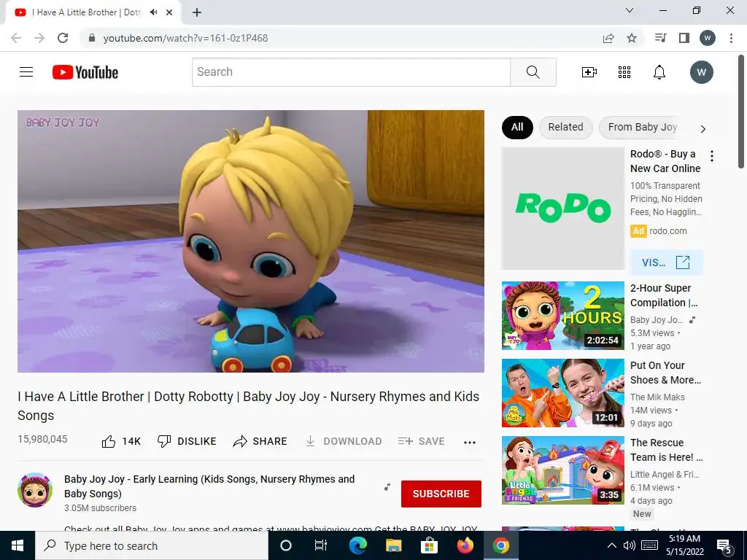Open the YouTube hamburger guide menu
The image size is (747, 560).
click(26, 72)
